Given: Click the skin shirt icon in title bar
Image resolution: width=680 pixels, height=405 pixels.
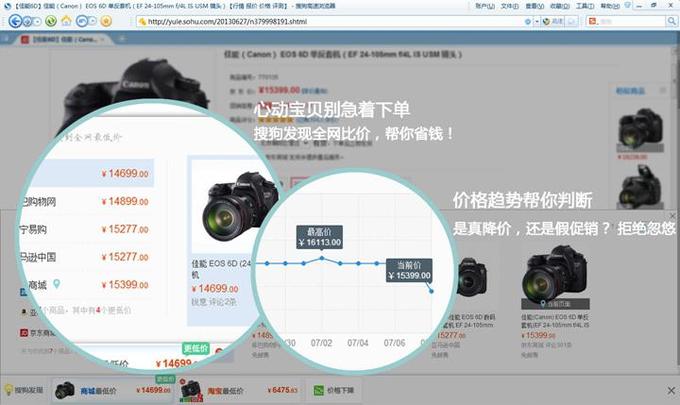Looking at the screenshot, I should coord(628,5).
